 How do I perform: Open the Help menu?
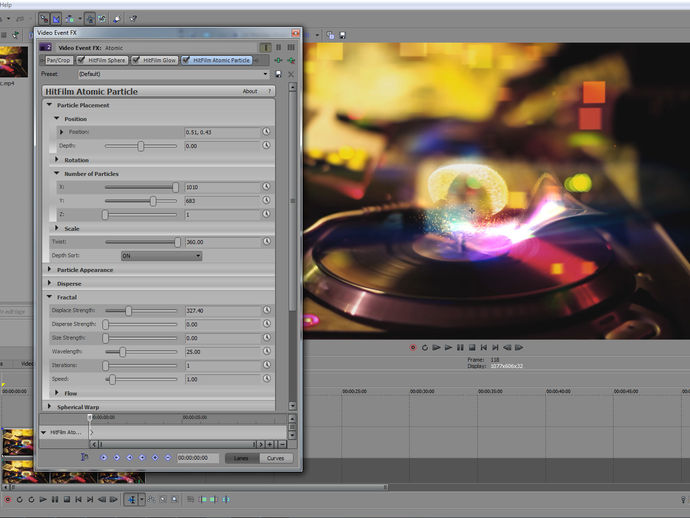tap(6, 4)
